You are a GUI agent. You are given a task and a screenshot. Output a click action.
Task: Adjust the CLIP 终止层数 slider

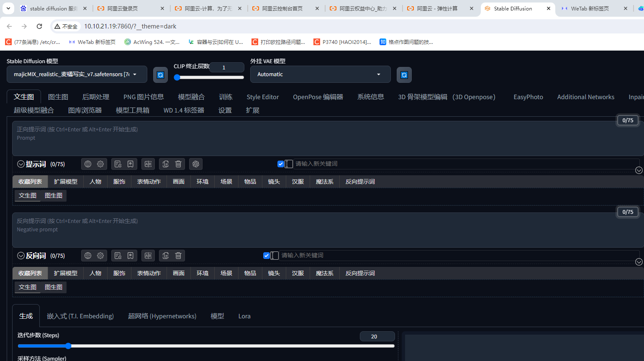209,77
